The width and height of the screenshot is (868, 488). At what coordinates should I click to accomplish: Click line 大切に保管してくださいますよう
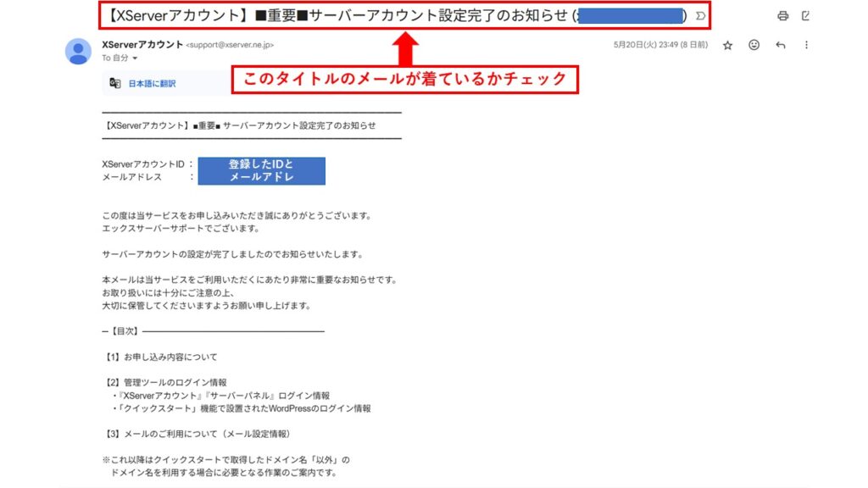pyautogui.click(x=207, y=305)
